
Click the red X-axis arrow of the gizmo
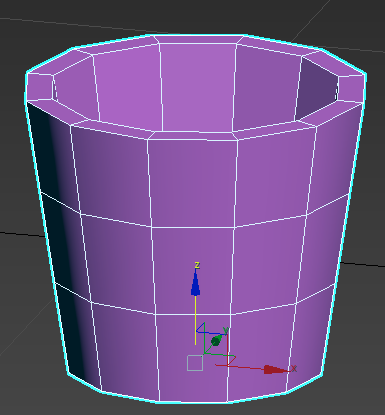click(276, 370)
